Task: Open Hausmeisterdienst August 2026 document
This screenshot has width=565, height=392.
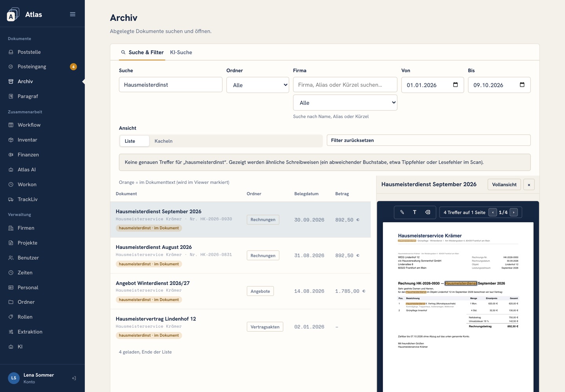Action: click(241, 255)
